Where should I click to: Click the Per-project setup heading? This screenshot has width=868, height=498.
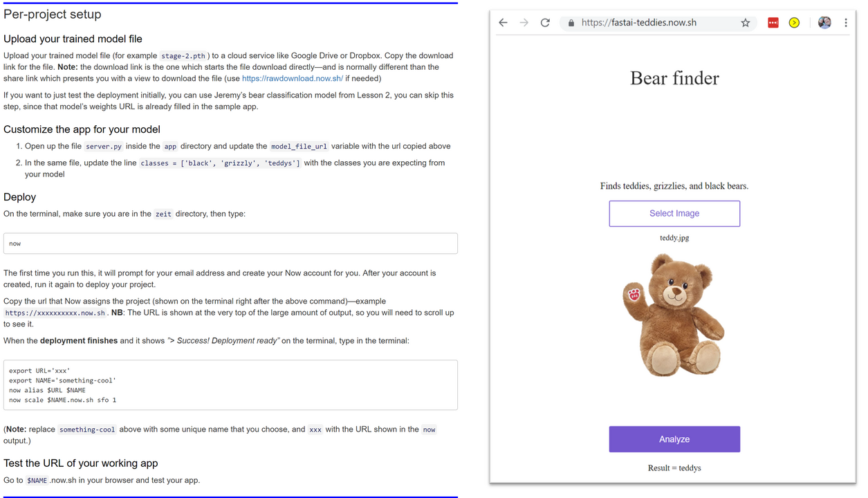[x=53, y=15]
